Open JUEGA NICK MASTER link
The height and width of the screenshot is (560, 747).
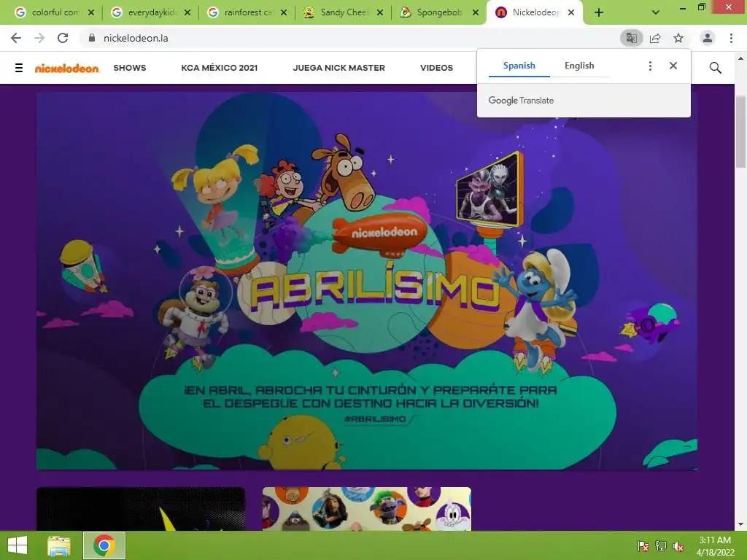pyautogui.click(x=338, y=68)
